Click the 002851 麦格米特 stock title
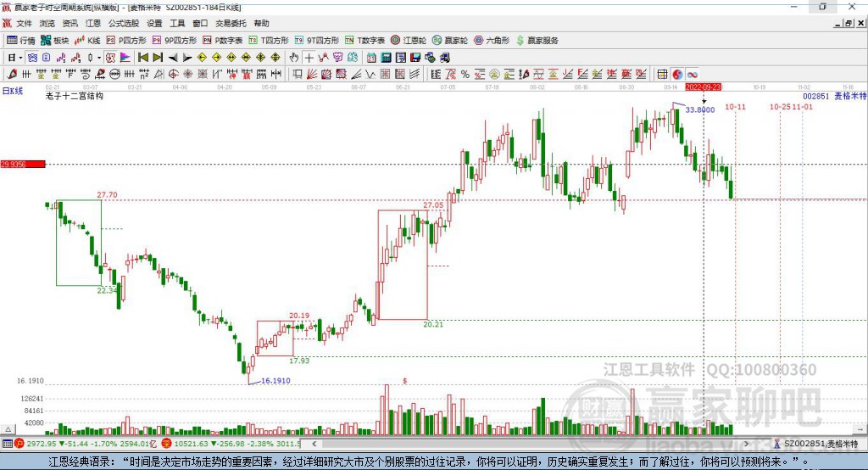The width and height of the screenshot is (868, 470). (834, 96)
